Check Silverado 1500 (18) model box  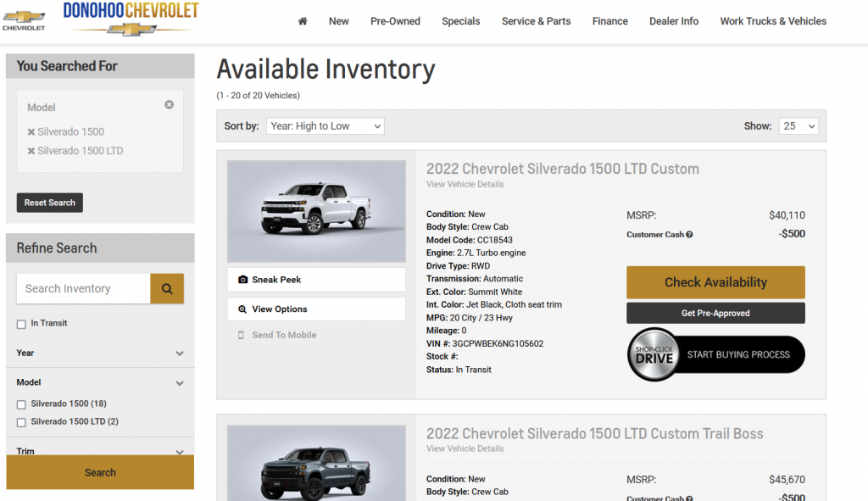[x=21, y=404]
